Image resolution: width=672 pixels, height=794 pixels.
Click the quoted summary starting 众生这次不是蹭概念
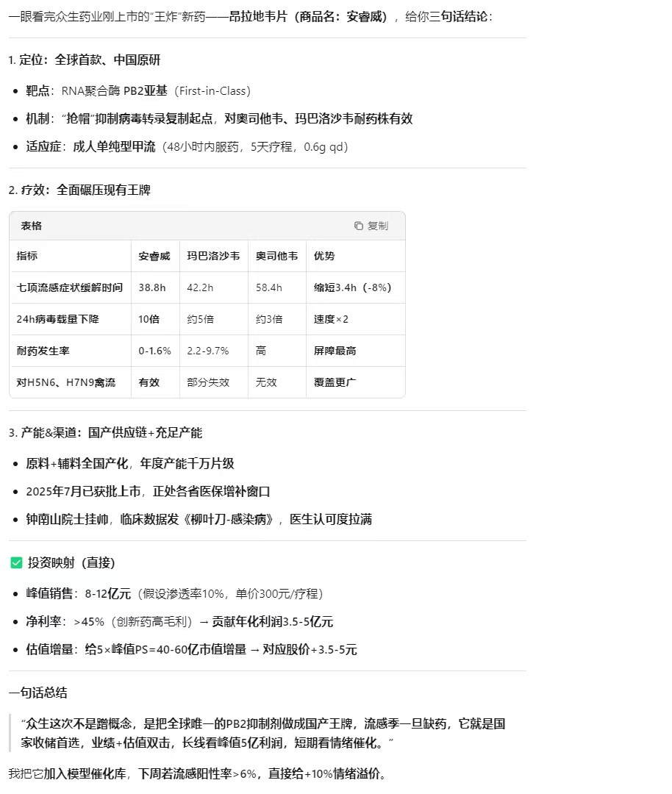263,733
